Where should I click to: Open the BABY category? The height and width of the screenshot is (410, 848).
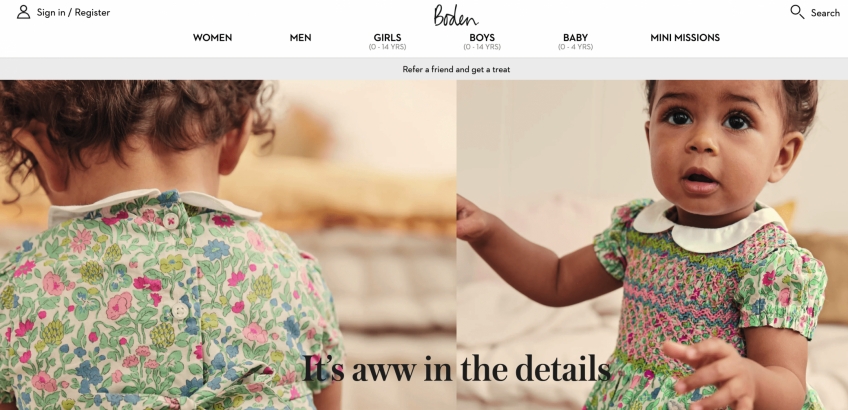click(575, 38)
